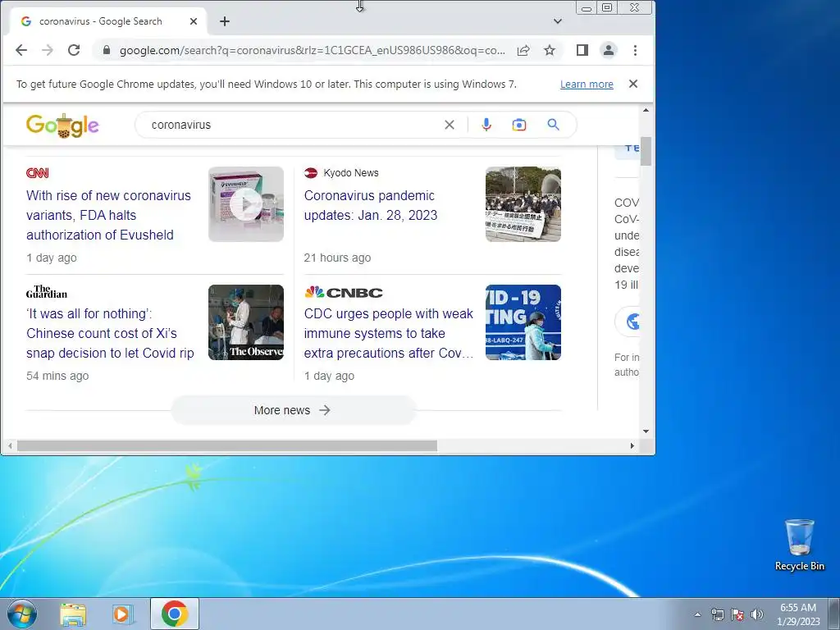The image size is (840, 630).
Task: Click the '54 mins ago' timestamp
Action: pos(57,376)
